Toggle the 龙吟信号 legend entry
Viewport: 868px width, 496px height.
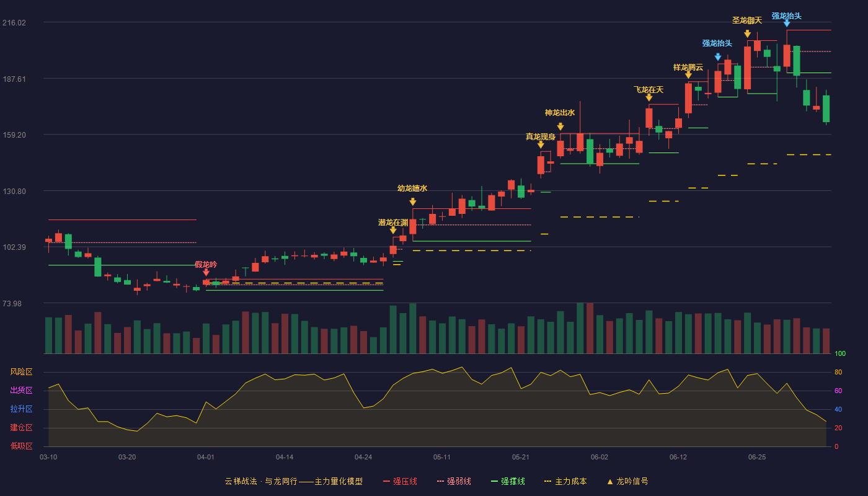[x=627, y=481]
